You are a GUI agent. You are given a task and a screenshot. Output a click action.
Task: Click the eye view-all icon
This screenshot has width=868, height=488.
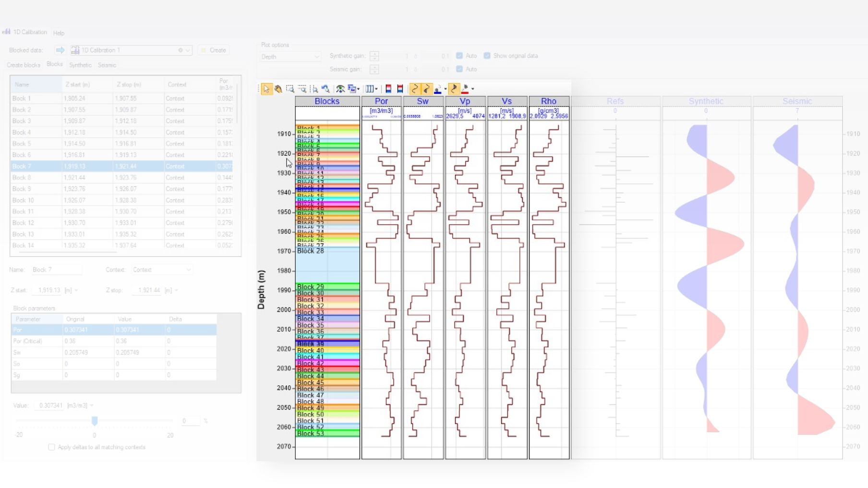(340, 89)
